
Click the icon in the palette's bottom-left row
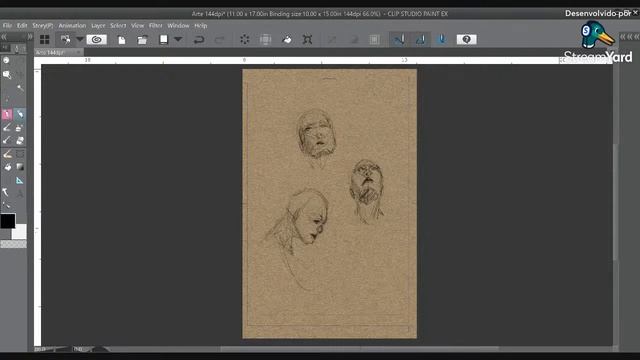click(6, 205)
